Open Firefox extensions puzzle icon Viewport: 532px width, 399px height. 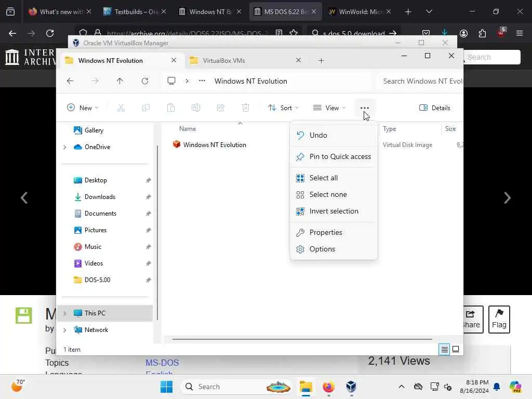(482, 33)
